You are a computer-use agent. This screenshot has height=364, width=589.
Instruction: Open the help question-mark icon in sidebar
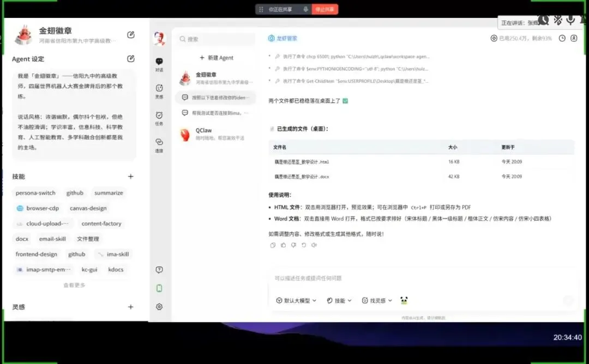click(159, 270)
